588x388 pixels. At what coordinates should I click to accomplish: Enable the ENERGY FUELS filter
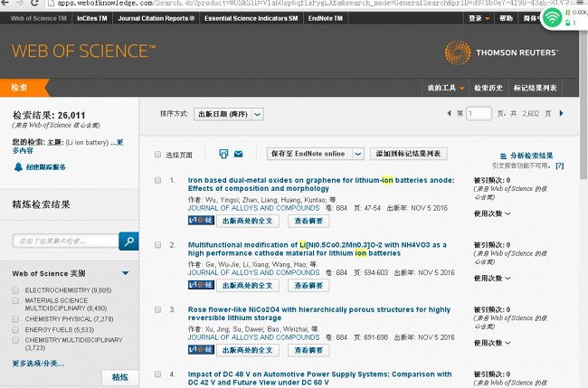coord(15,330)
